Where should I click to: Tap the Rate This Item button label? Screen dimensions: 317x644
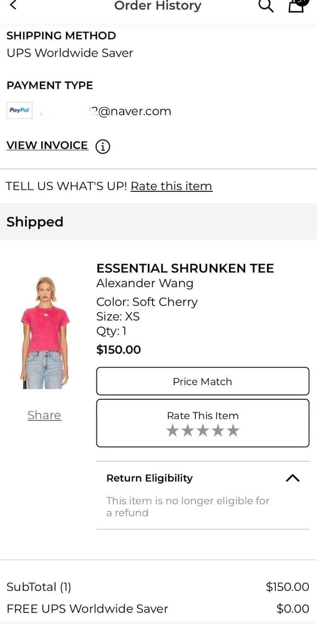[203, 416]
